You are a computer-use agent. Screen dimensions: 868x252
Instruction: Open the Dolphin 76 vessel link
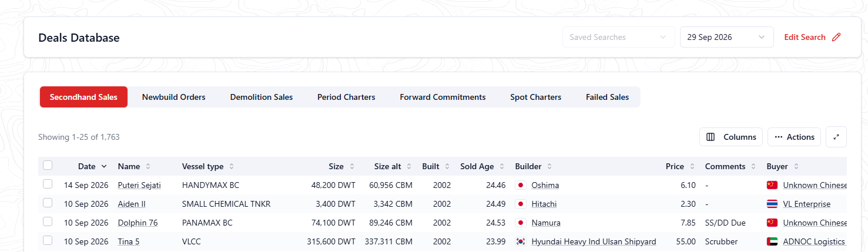pyautogui.click(x=138, y=223)
